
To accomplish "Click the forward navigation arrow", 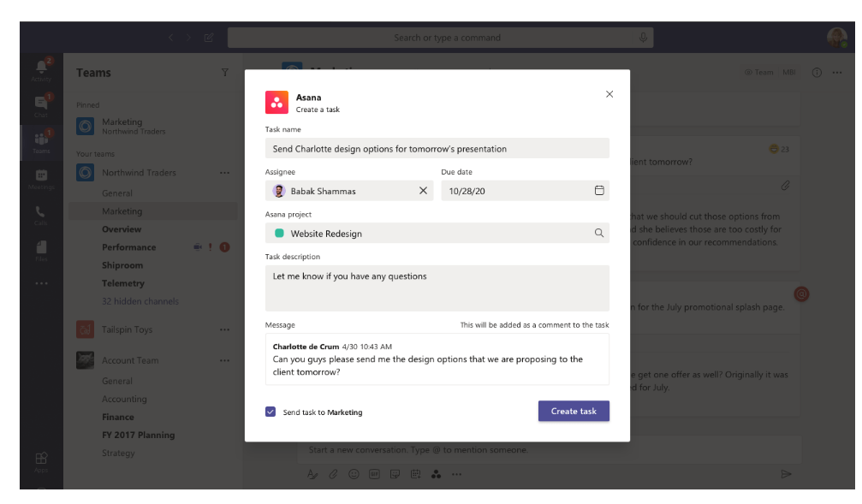I will 188,38.
